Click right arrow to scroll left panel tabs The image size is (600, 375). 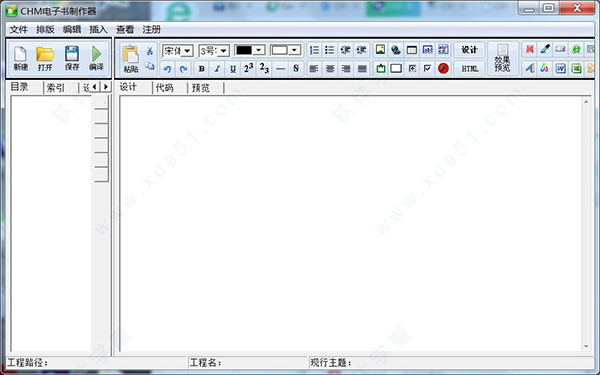click(x=106, y=87)
